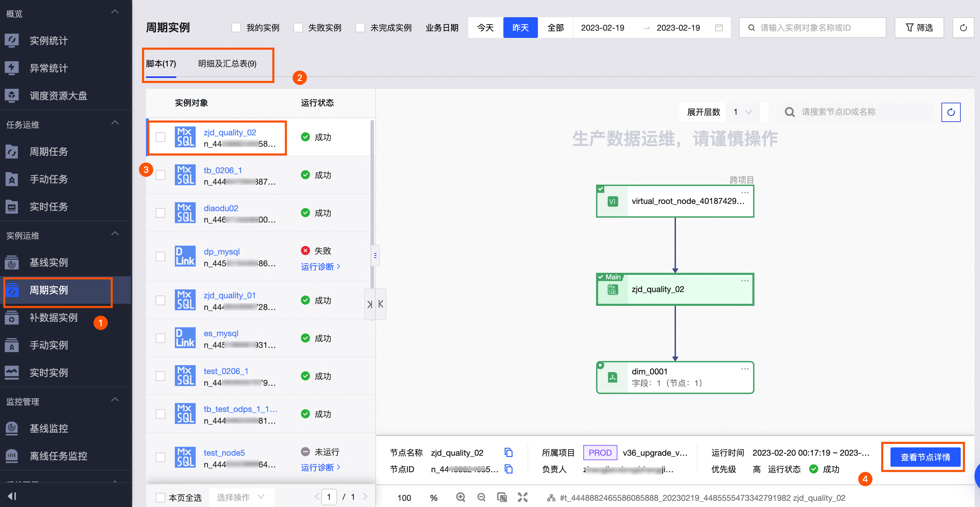Viewport: 980px width, 507px height.
Task: Switch to 明细及汇总表(9) tab
Action: 227,64
